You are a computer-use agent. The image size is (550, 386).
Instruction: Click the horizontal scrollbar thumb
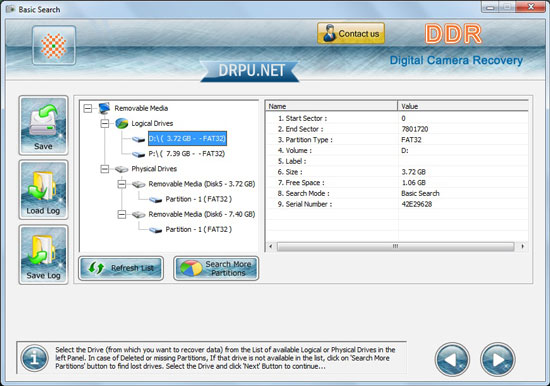(396, 246)
